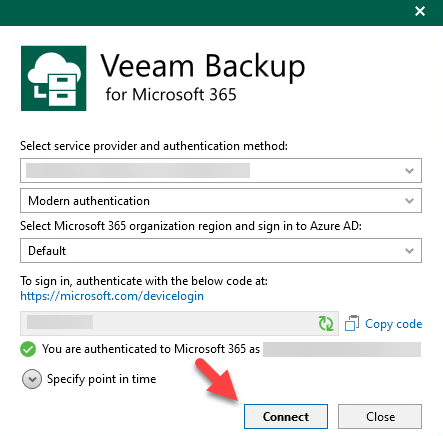Open the Default region dropdown arrow
The height and width of the screenshot is (436, 443).
point(409,251)
